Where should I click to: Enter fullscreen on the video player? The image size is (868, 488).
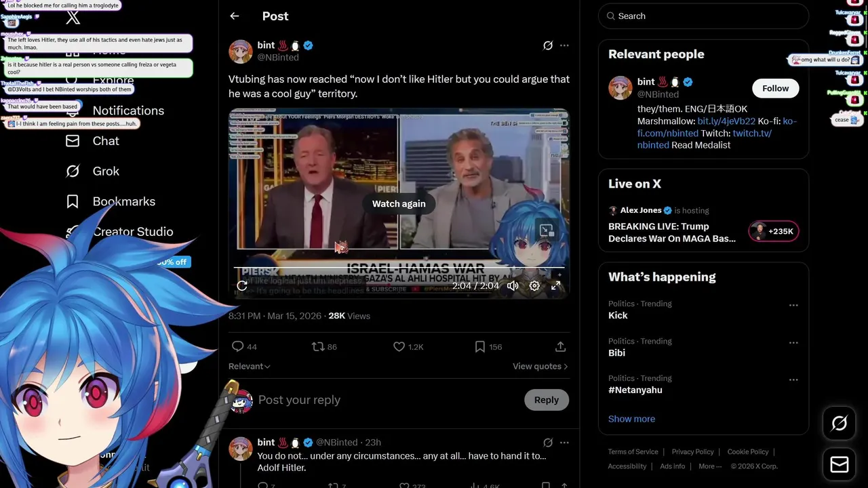click(556, 286)
